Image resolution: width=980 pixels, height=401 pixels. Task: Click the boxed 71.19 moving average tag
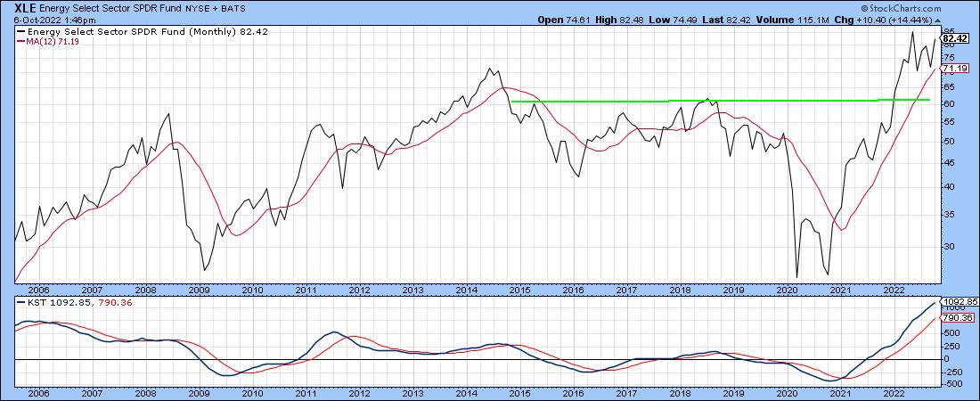click(955, 69)
